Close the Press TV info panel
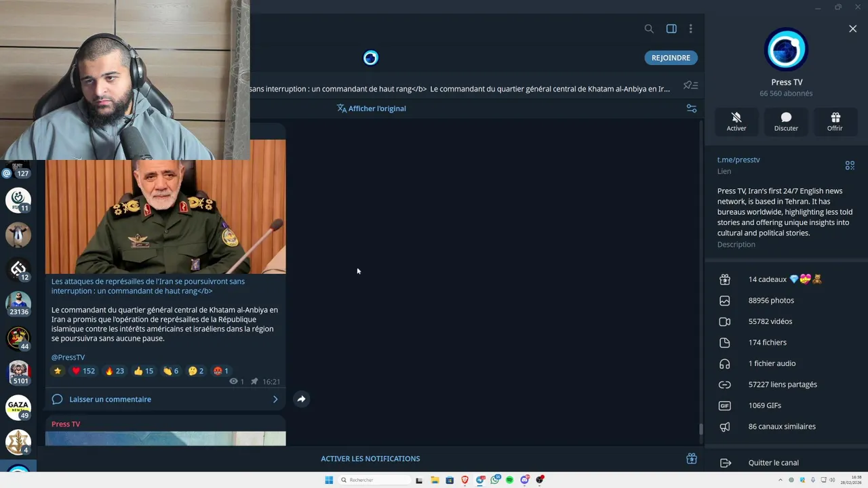868x488 pixels. pyautogui.click(x=852, y=28)
